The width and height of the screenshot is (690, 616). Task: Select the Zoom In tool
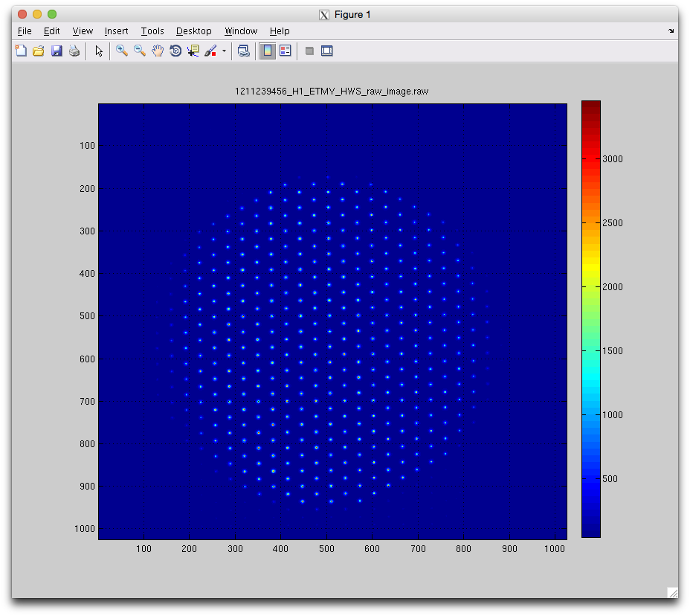tap(122, 51)
